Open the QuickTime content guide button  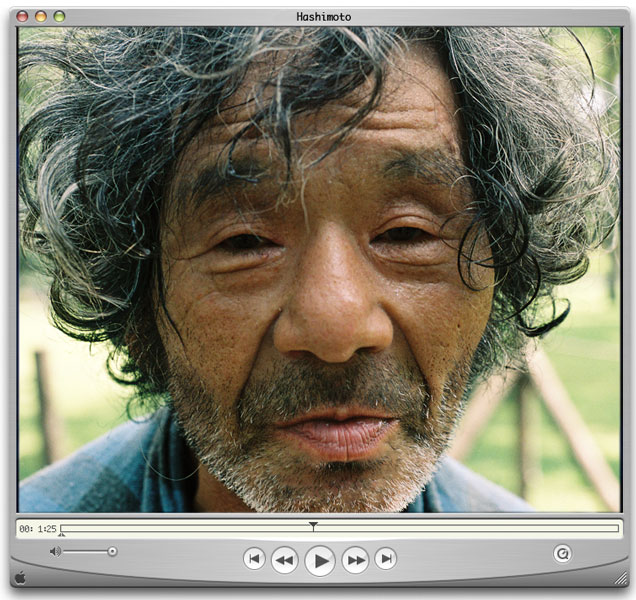point(563,554)
